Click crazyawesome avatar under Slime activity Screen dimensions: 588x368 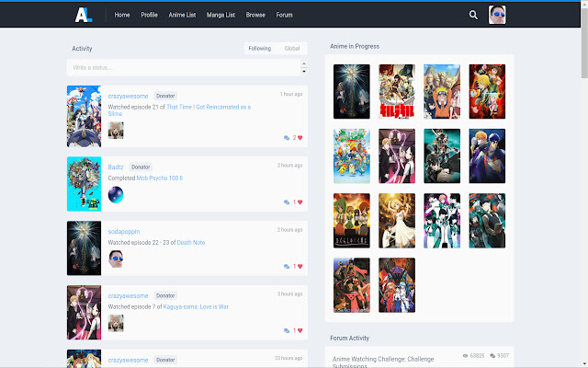(116, 131)
